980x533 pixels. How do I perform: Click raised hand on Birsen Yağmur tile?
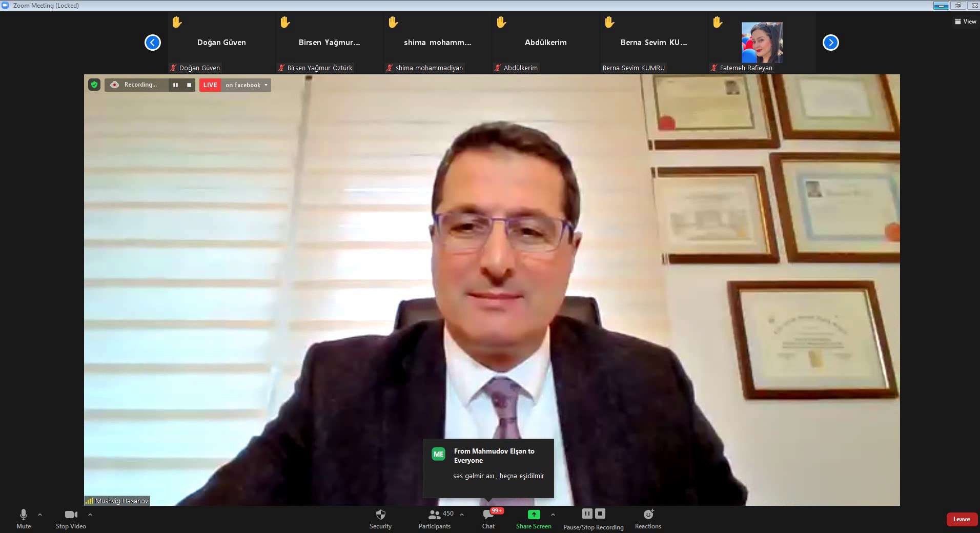[285, 22]
